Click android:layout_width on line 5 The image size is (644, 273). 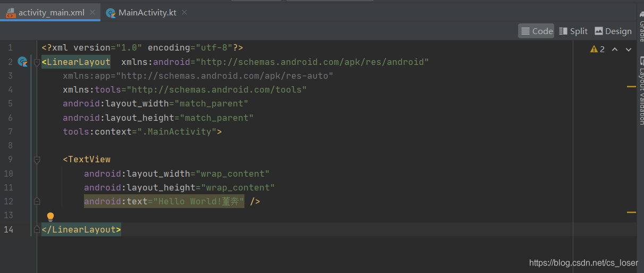(116, 104)
